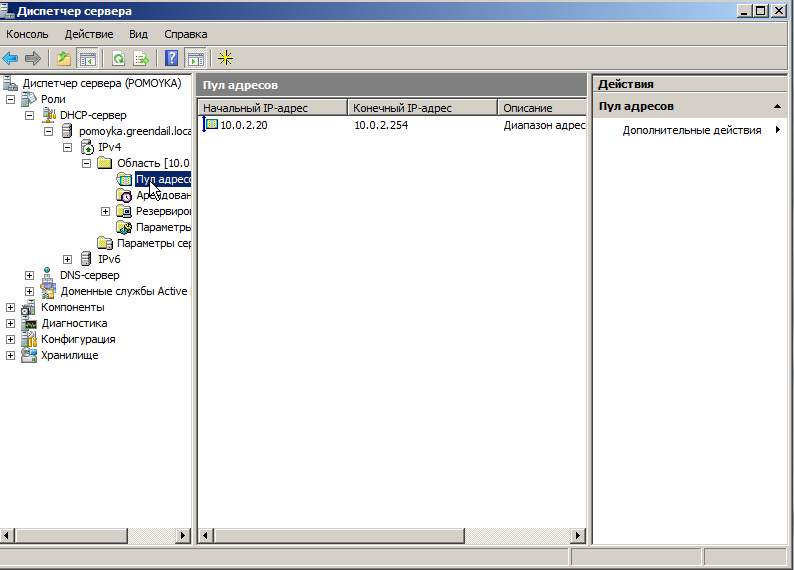Click the Back arrow toolbar icon

tap(11, 58)
